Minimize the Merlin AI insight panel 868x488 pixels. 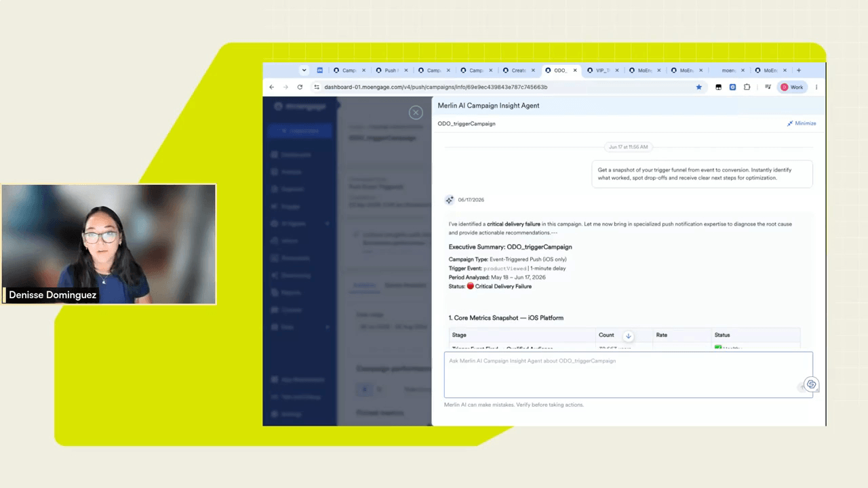click(x=802, y=123)
